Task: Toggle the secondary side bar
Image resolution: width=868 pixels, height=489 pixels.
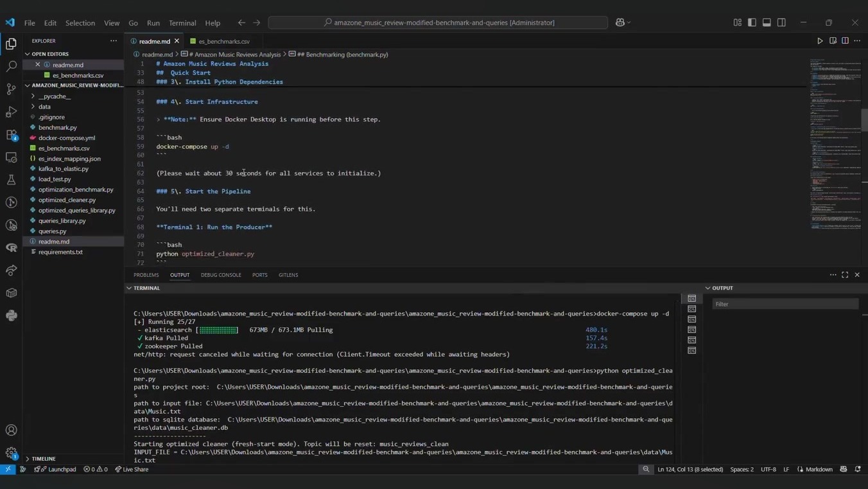Action: [x=781, y=22]
